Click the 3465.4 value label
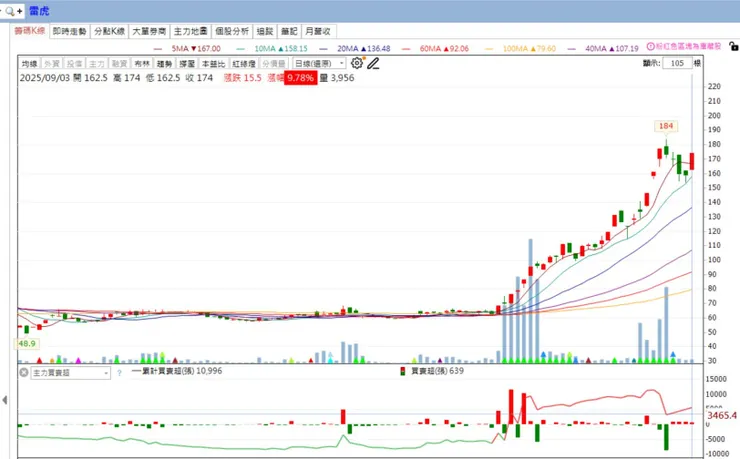Viewport: 740px width, 459px height. coord(722,415)
